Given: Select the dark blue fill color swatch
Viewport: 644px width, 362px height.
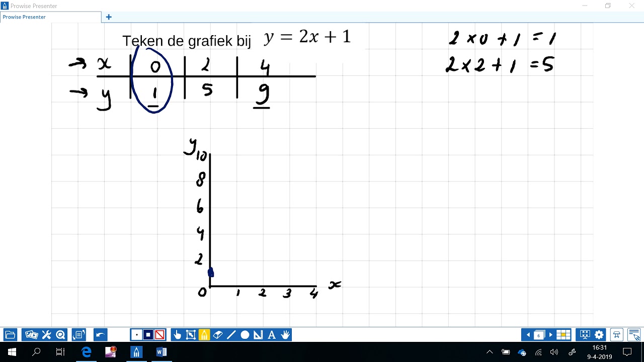Looking at the screenshot, I should pyautogui.click(x=148, y=335).
